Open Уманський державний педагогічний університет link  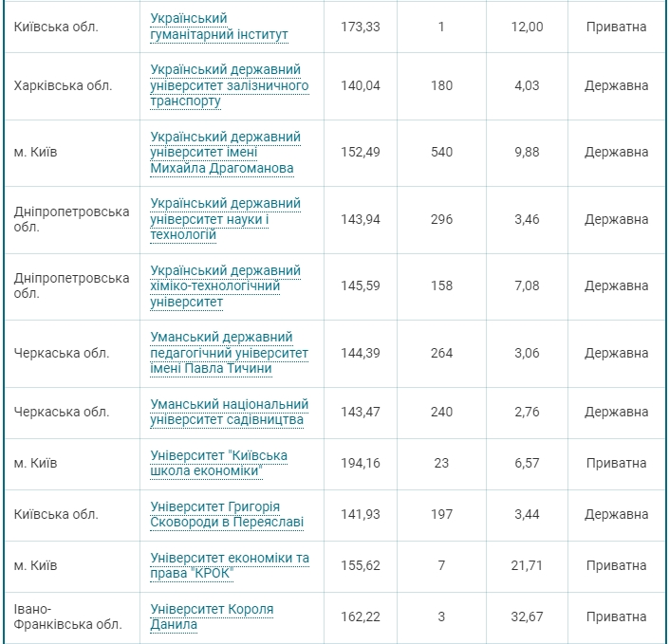229,353
